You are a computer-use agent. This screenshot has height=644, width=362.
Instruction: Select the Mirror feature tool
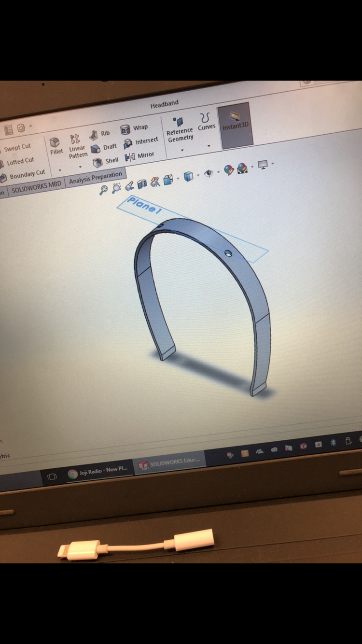(x=139, y=156)
